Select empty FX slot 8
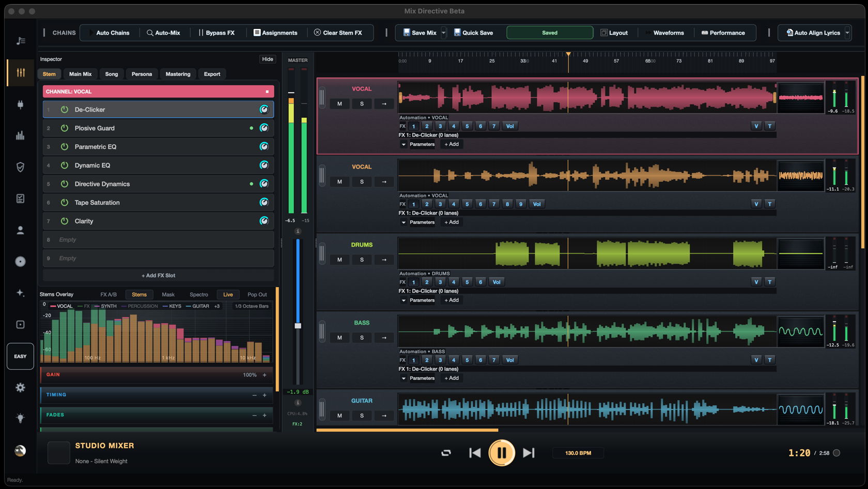Screen dimensions: 868x489 pos(158,240)
